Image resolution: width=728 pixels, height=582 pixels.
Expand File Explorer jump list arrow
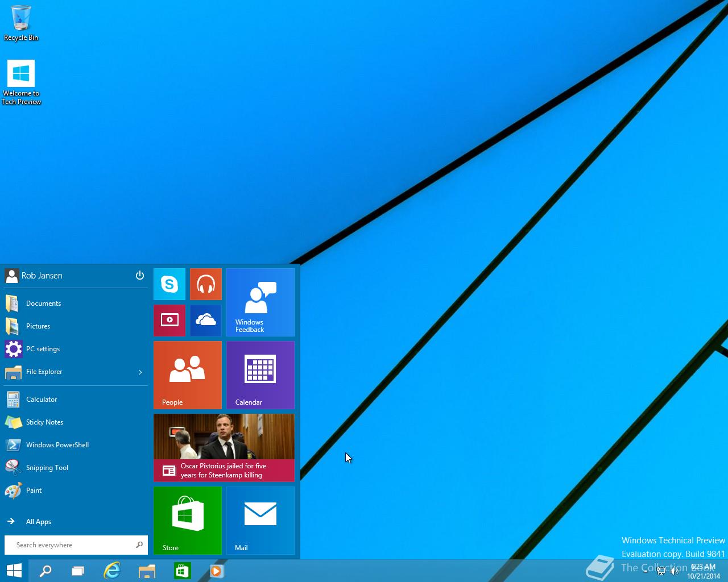pos(140,372)
